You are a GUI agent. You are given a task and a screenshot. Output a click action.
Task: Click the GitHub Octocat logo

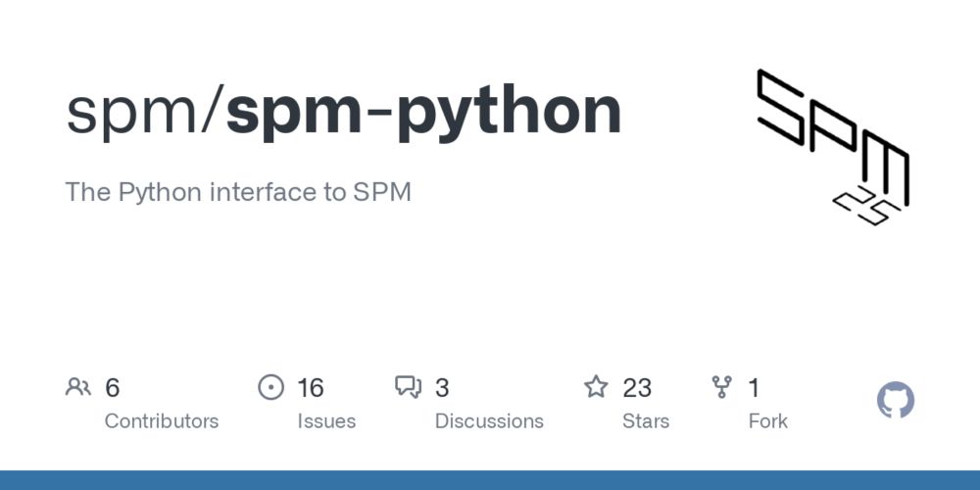pos(896,401)
